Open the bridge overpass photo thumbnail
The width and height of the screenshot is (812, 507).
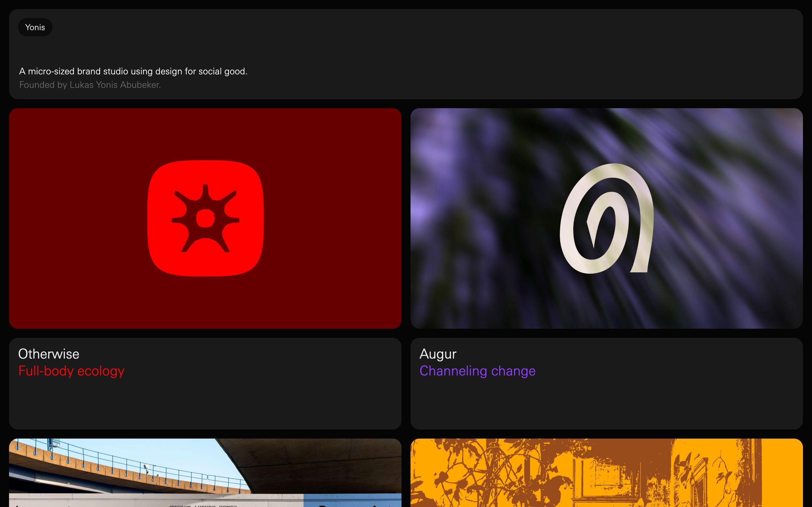click(x=134, y=470)
